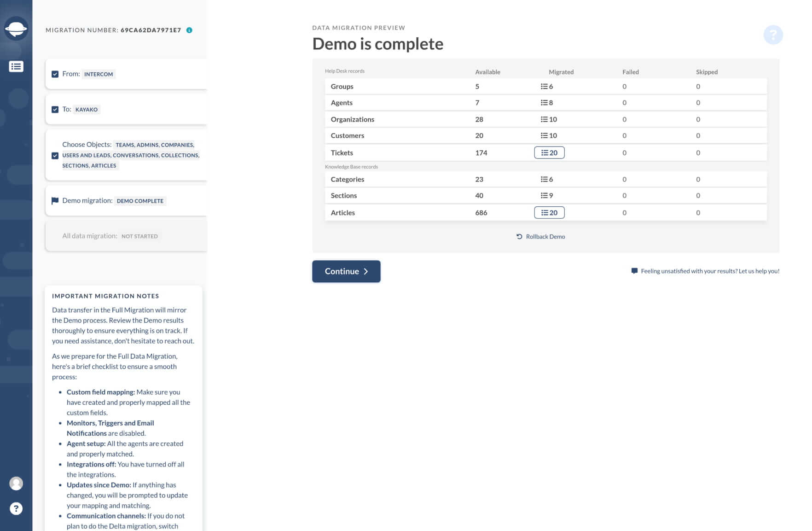812x531 pixels.
Task: Select All data migration NOT STARTED step
Action: tap(127, 236)
